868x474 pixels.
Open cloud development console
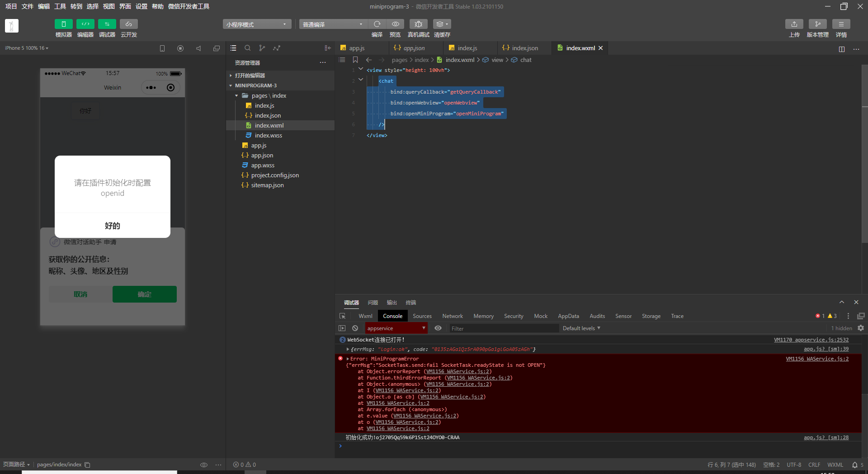pyautogui.click(x=128, y=24)
